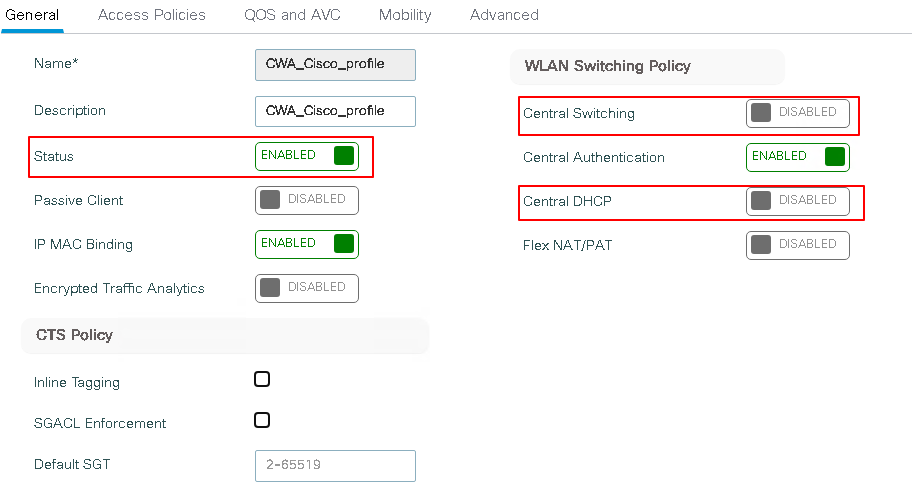912x491 pixels.
Task: Enable the Central DHCP toggle
Action: (797, 201)
